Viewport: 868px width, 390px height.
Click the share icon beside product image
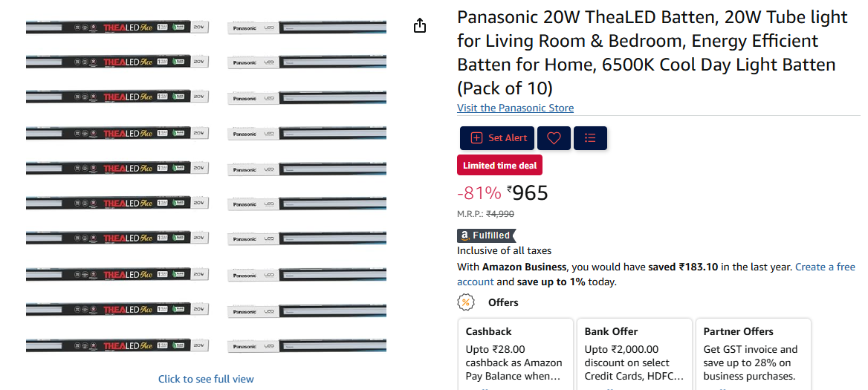coord(420,25)
